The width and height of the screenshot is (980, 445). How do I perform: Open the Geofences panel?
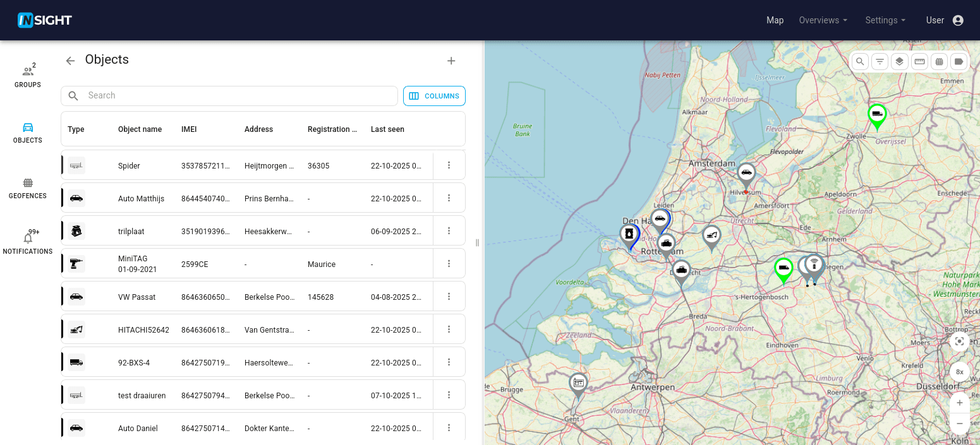(27, 187)
